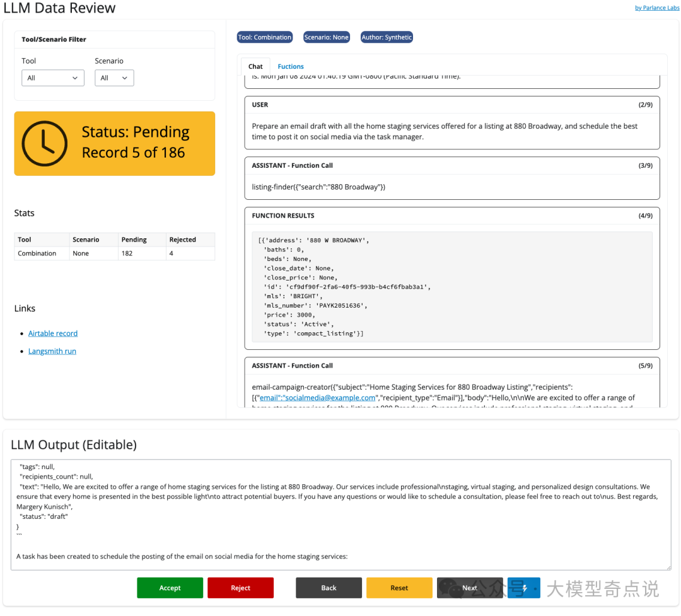
Task: Click the blue lightning bolt button
Action: pos(524,588)
